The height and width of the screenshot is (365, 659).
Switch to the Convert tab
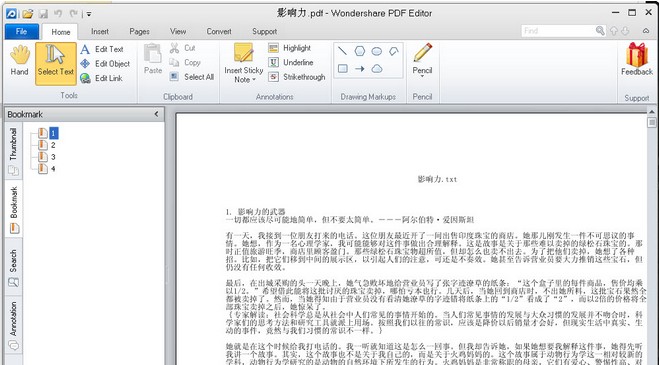tap(219, 31)
